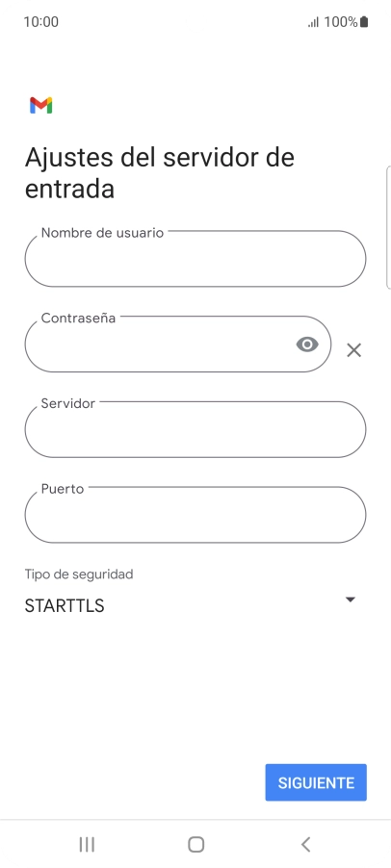Go back using the navigation arrow
Viewport: 391px width, 868px height.
[305, 844]
